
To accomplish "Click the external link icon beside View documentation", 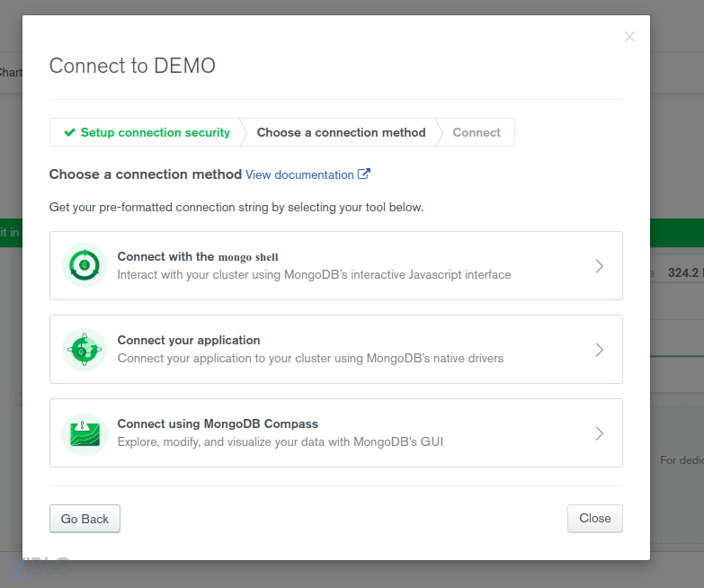I will pyautogui.click(x=364, y=174).
